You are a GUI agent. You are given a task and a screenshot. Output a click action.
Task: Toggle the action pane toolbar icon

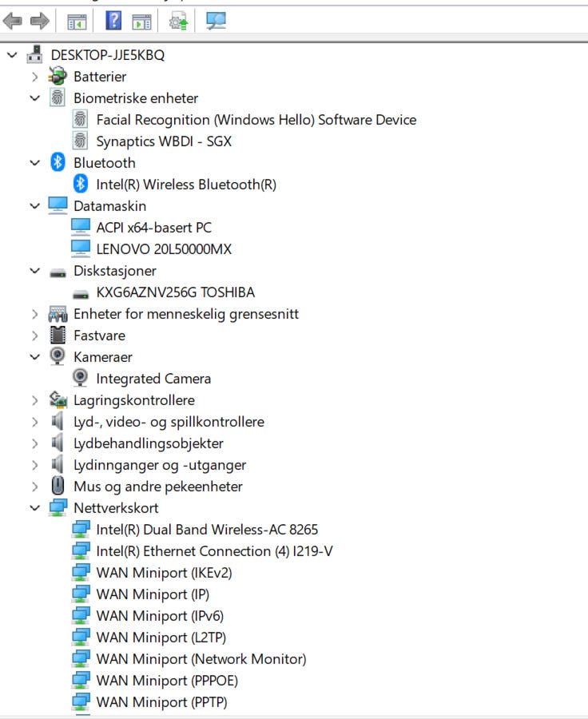coord(141,22)
